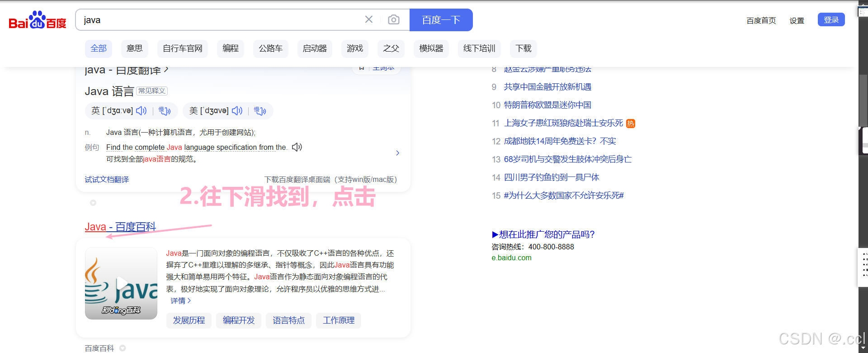Open 设置 menu
This screenshot has height=353, width=868.
tap(797, 20)
